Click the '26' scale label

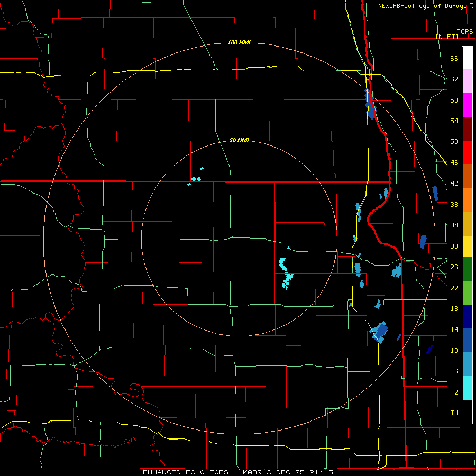(x=454, y=267)
